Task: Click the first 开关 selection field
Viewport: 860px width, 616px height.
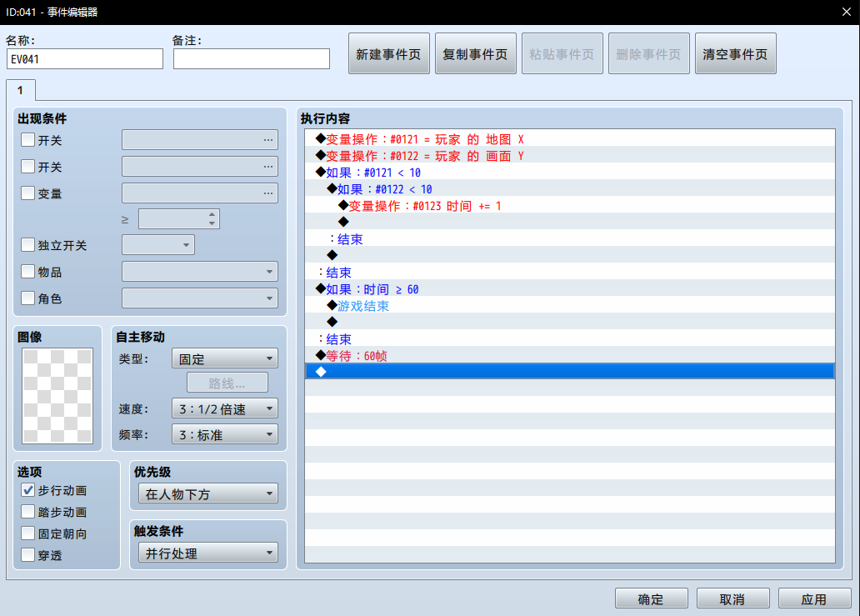Action: coord(200,140)
